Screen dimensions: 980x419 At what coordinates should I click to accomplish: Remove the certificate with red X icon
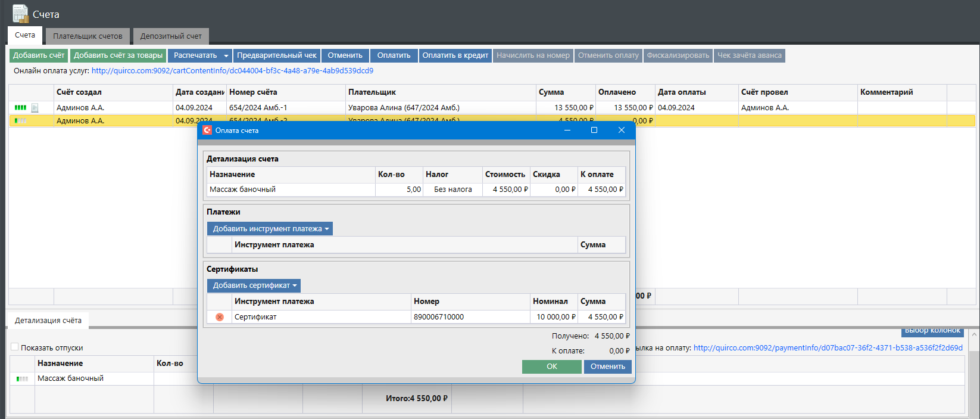pyautogui.click(x=220, y=317)
